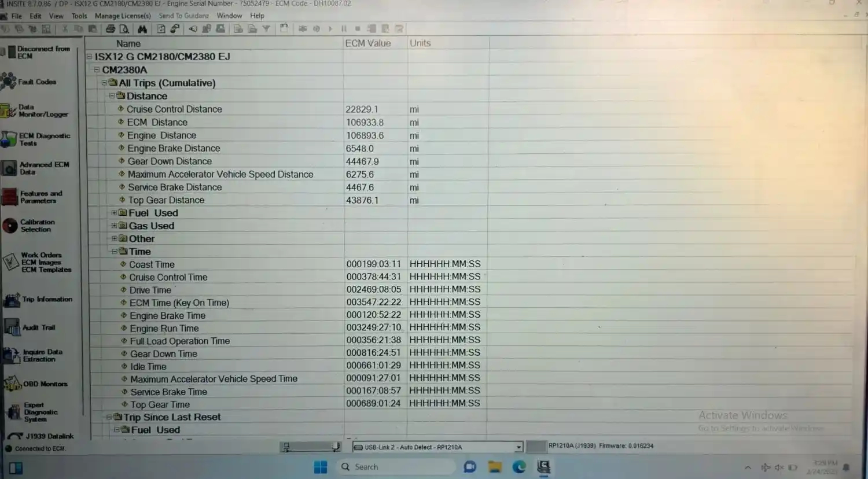Open the datalink connection dropdown

pyautogui.click(x=518, y=447)
